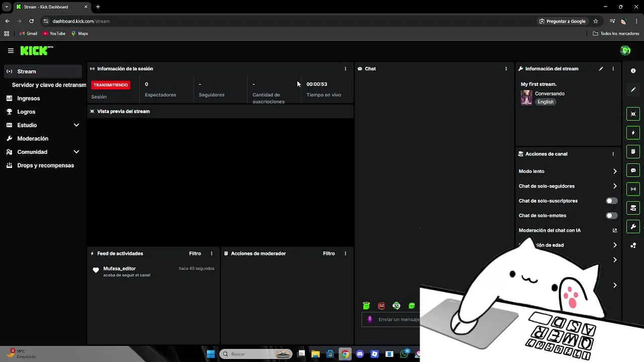The width and height of the screenshot is (644, 362).
Task: Toggle the activity feed lightning widget icon
Action: [x=633, y=133]
